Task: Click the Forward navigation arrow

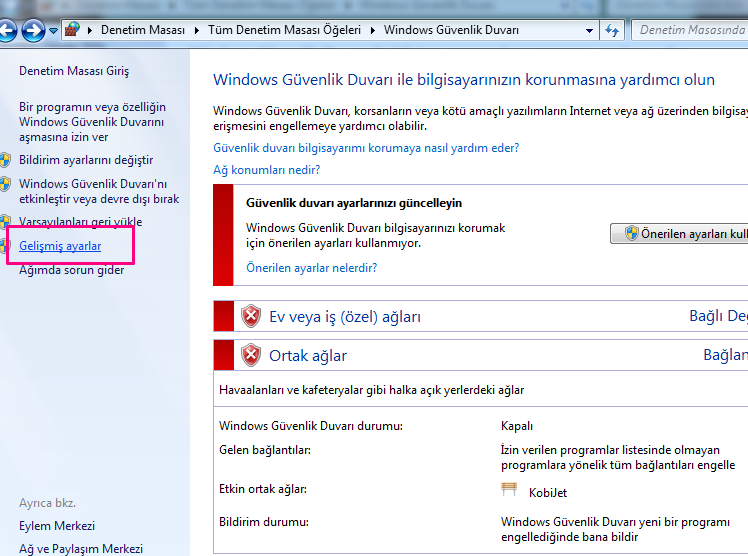Action: coord(33,31)
